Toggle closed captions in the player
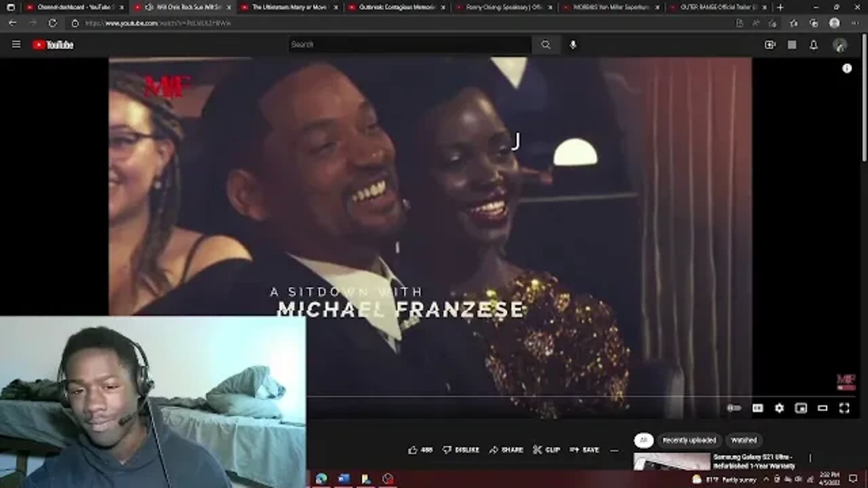Viewport: 868px width, 488px height. coord(757,408)
